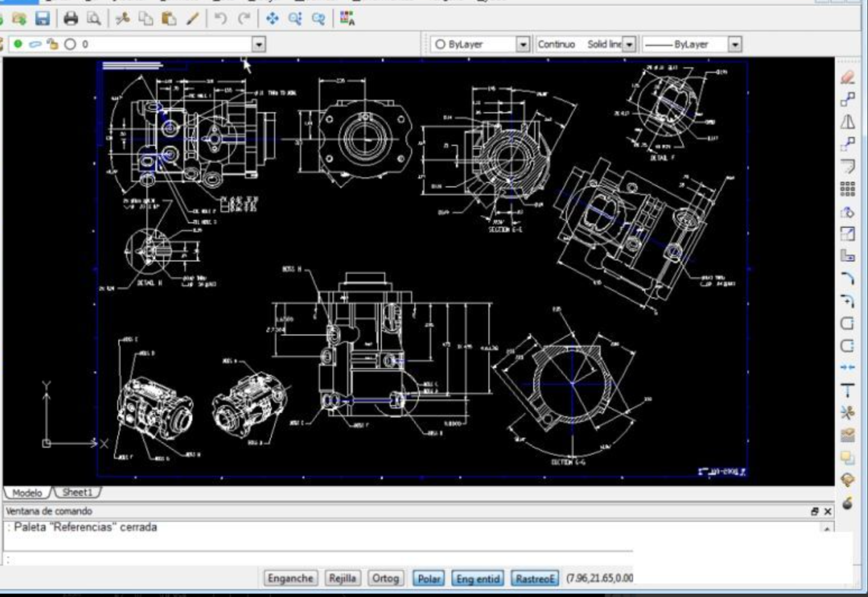Click the Print icon
Screen dimensions: 868x597
[71, 19]
